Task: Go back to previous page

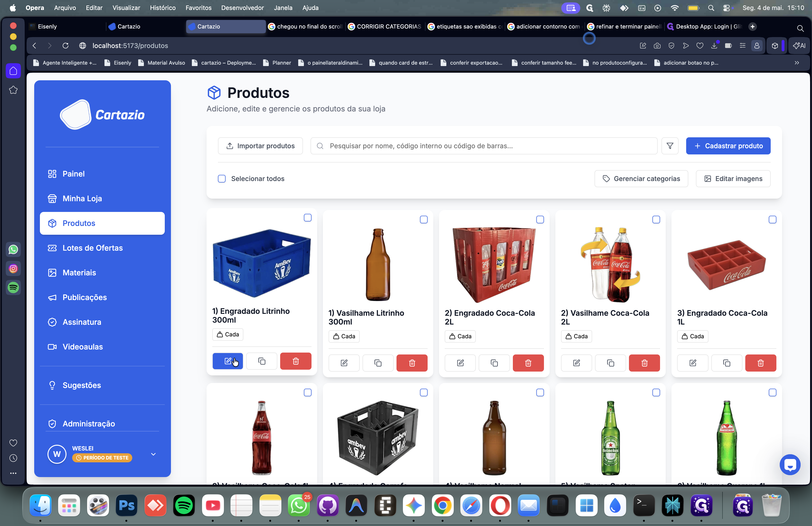Action: (34, 45)
